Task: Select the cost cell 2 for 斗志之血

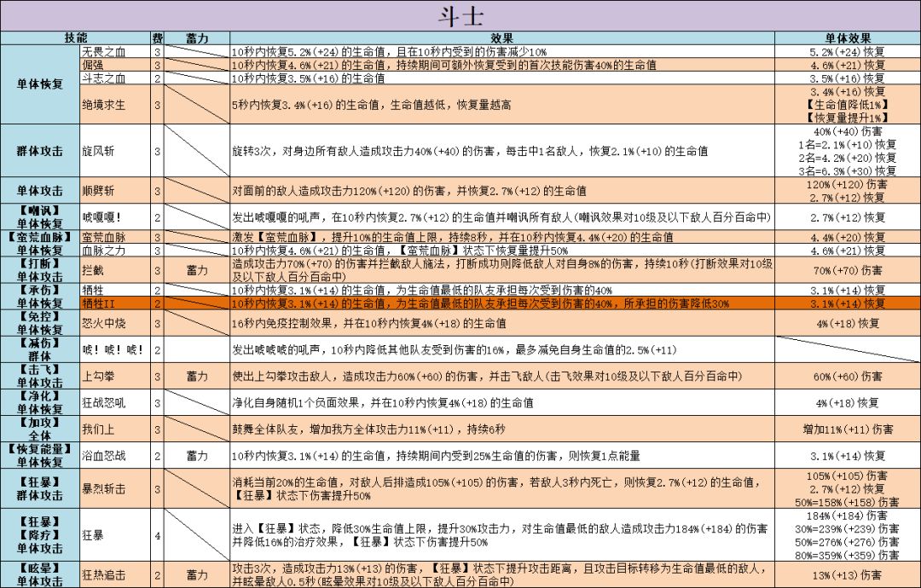Action: [x=158, y=78]
